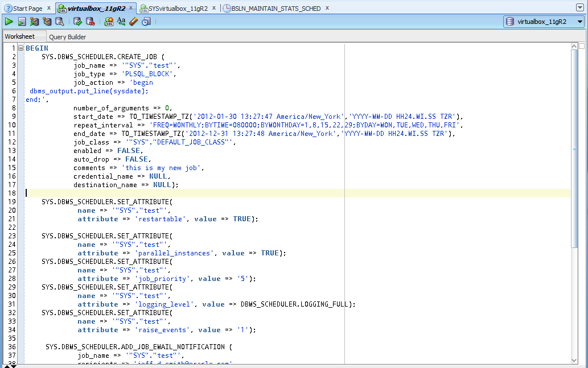Viewport: 588px width, 368px height.
Task: Click the 'this is my new job' comment
Action: point(161,168)
